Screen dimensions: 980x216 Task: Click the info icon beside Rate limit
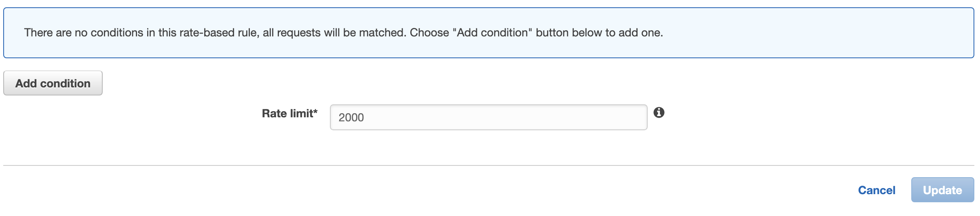pos(659,112)
